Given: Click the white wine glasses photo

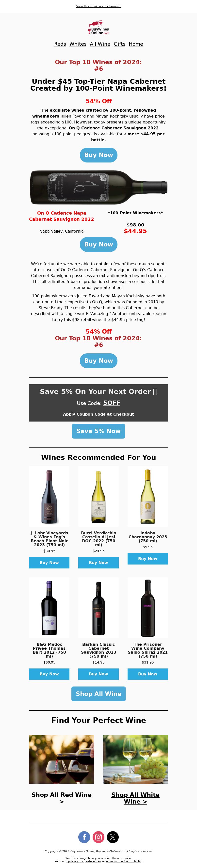Looking at the screenshot, I should pyautogui.click(x=135, y=759).
